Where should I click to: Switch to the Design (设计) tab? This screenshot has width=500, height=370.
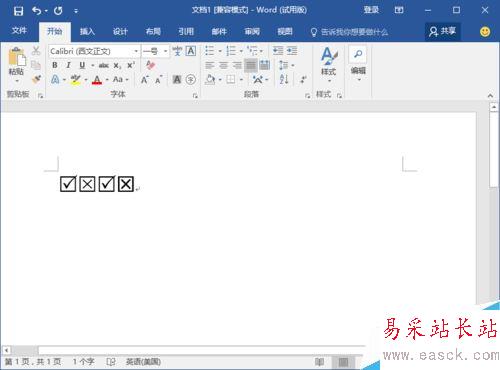(x=120, y=32)
